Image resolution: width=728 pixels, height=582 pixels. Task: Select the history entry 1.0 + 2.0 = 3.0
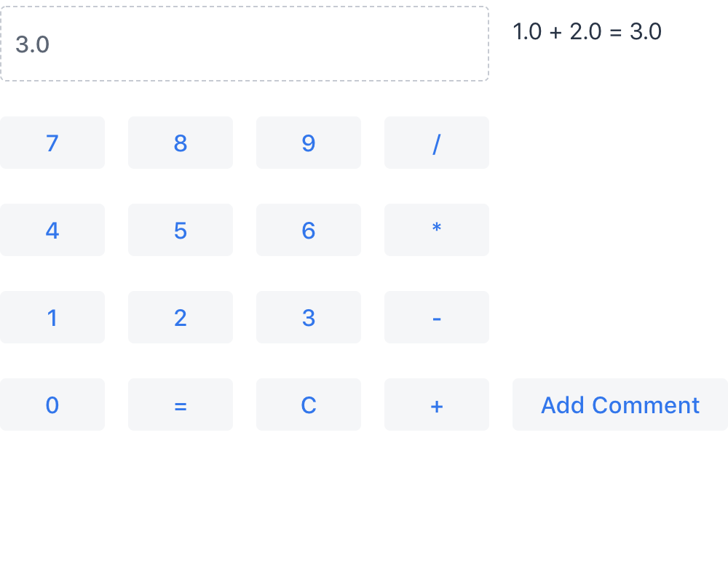(587, 32)
